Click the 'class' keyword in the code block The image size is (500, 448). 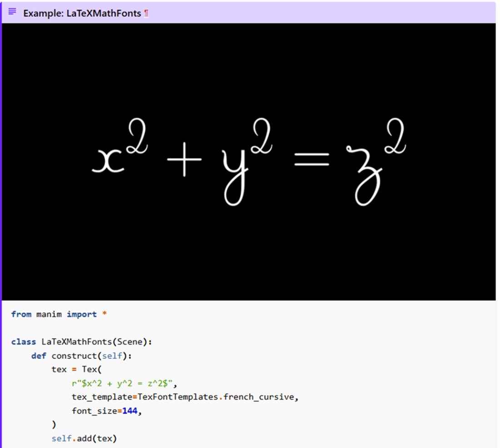tap(24, 342)
